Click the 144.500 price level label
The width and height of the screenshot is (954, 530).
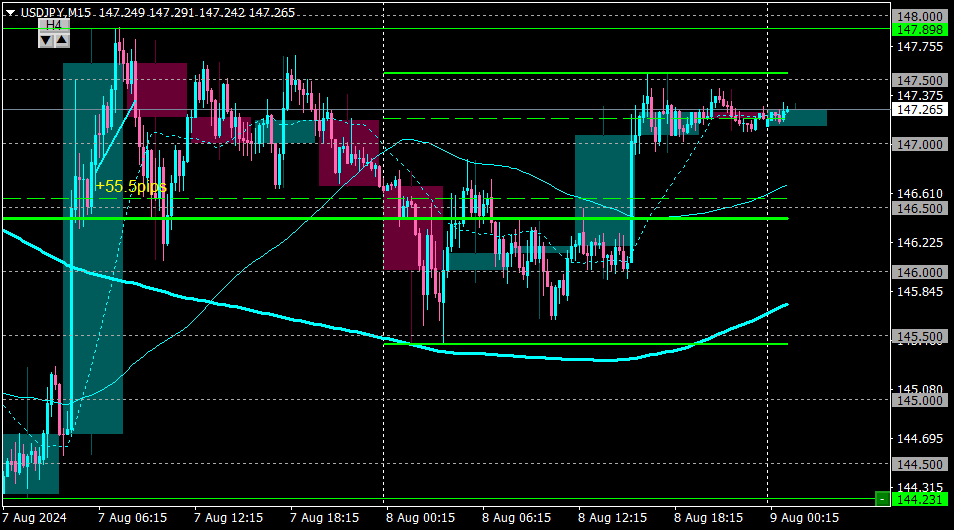click(x=920, y=464)
